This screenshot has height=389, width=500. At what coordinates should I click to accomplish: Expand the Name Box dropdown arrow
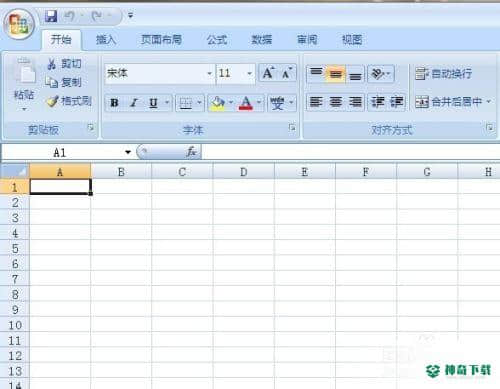(x=128, y=152)
